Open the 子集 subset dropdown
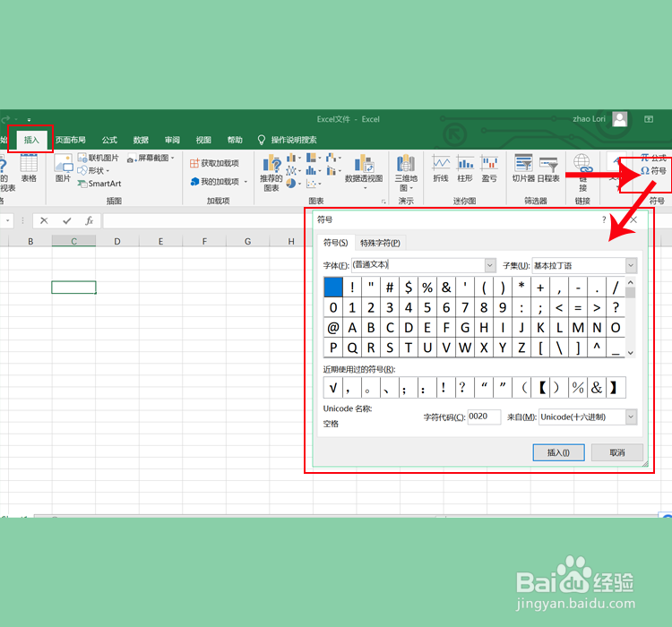672x627 pixels. click(x=631, y=265)
